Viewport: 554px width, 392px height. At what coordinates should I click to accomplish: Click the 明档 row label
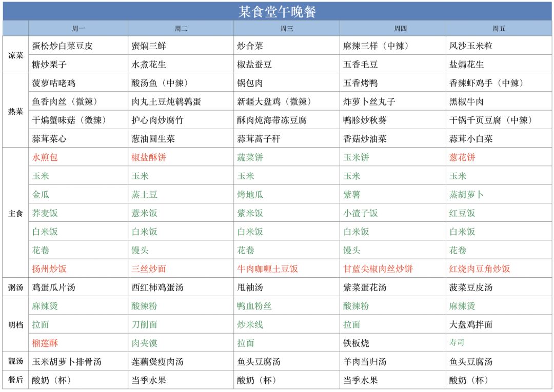[x=15, y=324]
